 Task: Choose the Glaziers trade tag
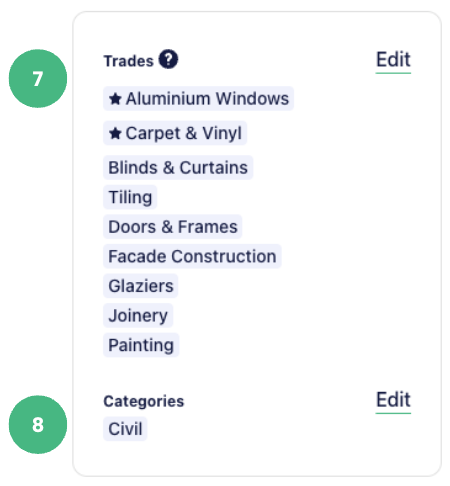[141, 286]
